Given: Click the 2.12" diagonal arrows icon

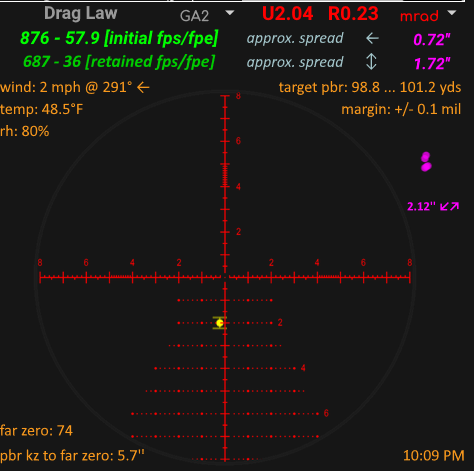Looking at the screenshot, I should (449, 207).
